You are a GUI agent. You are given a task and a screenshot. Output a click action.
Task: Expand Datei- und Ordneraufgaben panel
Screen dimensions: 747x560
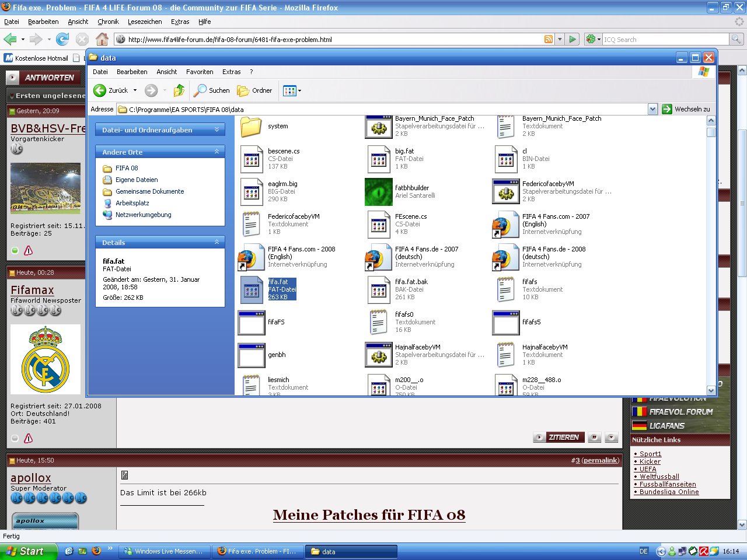(x=217, y=129)
